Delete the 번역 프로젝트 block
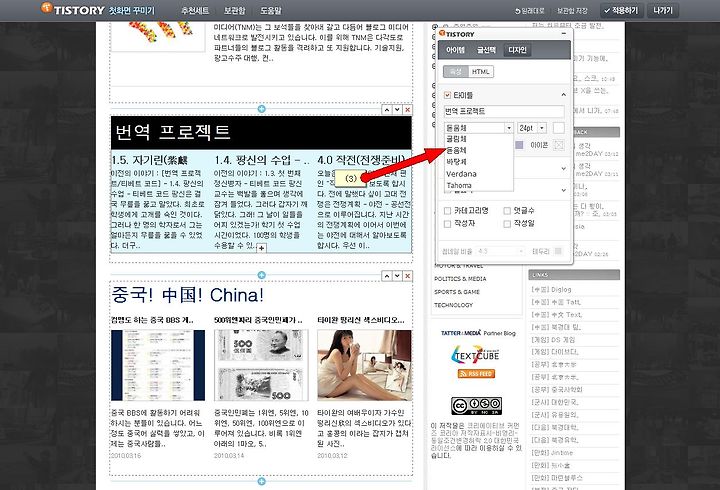 407,110
